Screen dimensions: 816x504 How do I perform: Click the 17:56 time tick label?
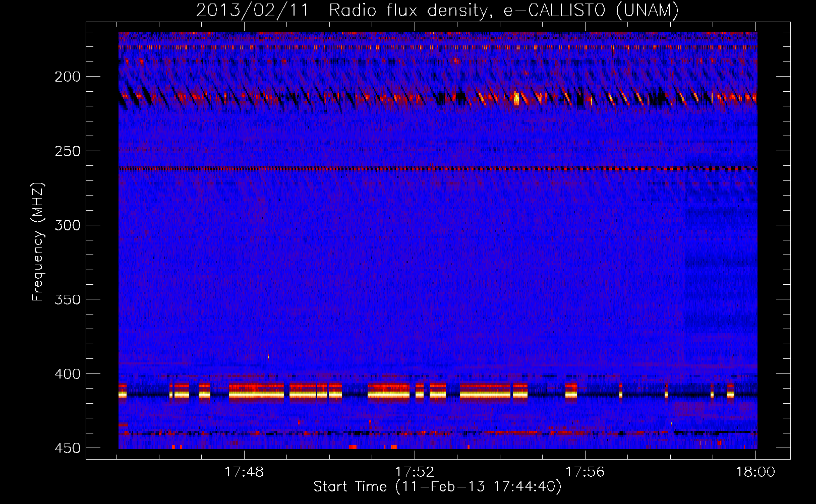[x=585, y=472]
